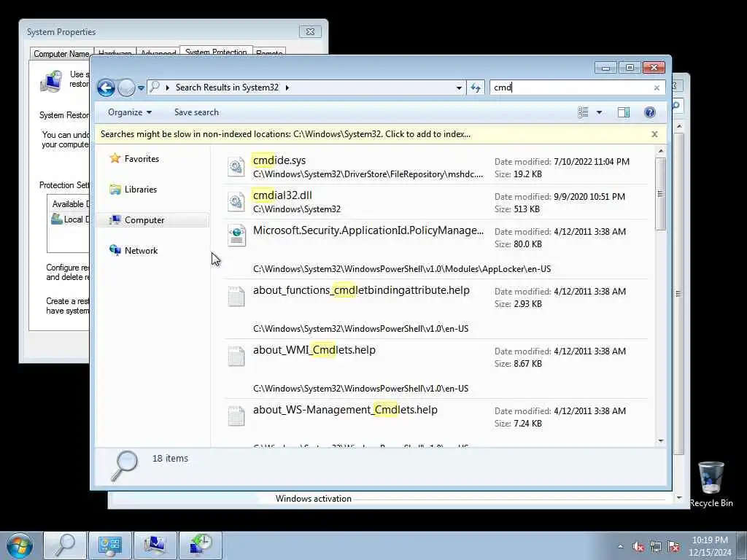Viewport: 747px width, 560px height.
Task: Select the Microsoft.Security.ApplicationId.PolicyManage result
Action: coord(436,249)
